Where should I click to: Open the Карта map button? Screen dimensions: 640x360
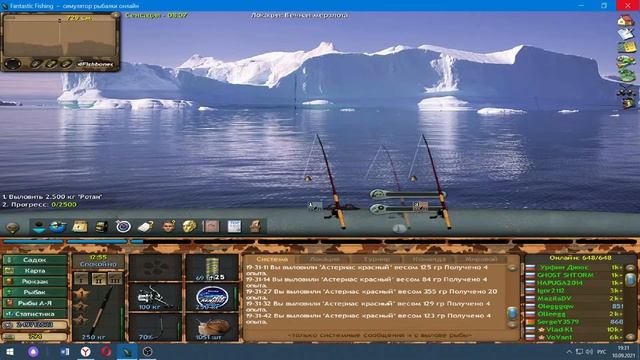click(x=35, y=271)
